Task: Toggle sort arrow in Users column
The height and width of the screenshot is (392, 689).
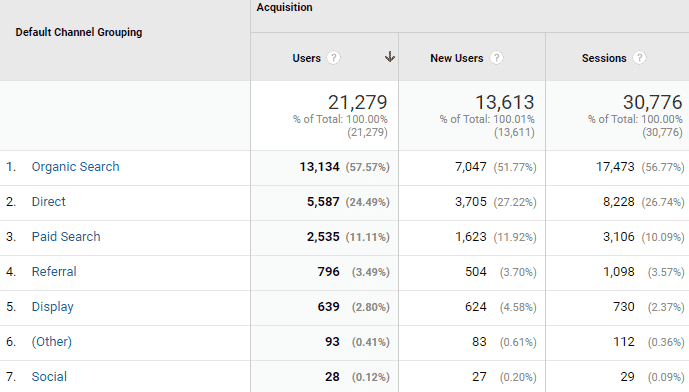Action: click(389, 57)
